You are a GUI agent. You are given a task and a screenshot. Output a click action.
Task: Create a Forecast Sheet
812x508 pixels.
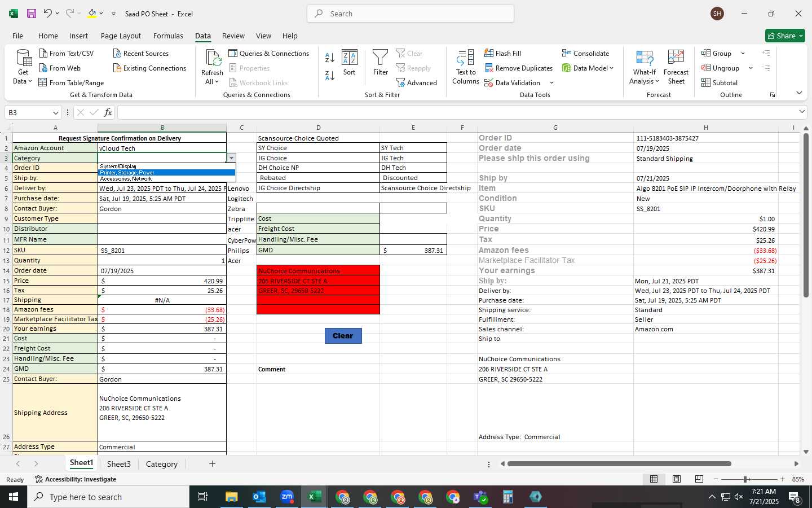tap(676, 67)
